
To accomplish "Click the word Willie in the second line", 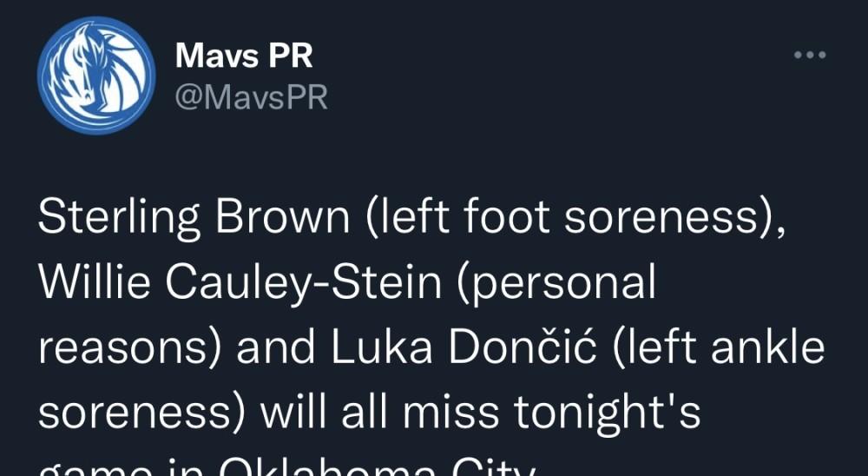I will (x=94, y=282).
